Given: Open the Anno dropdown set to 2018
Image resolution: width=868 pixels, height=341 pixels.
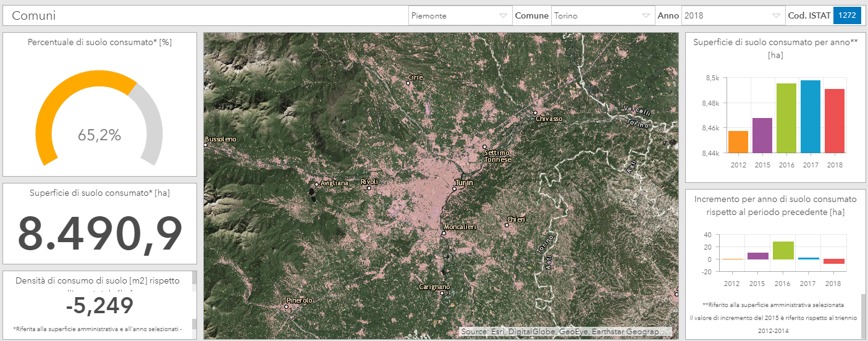Looking at the screenshot, I should [x=732, y=16].
